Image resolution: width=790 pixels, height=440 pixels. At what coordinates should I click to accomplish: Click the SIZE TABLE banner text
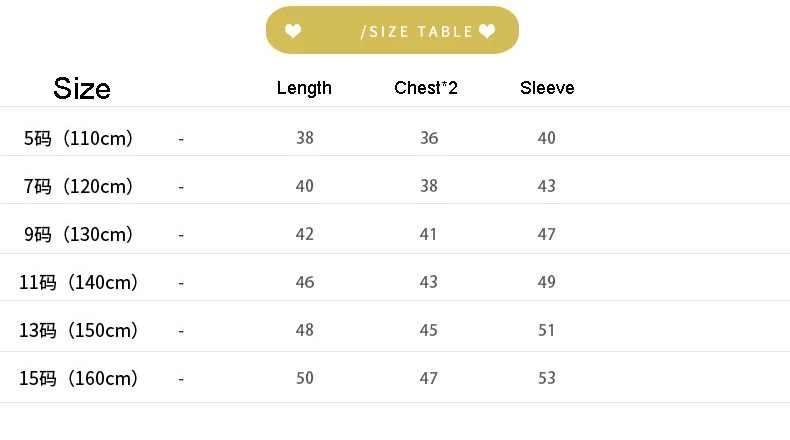point(417,32)
